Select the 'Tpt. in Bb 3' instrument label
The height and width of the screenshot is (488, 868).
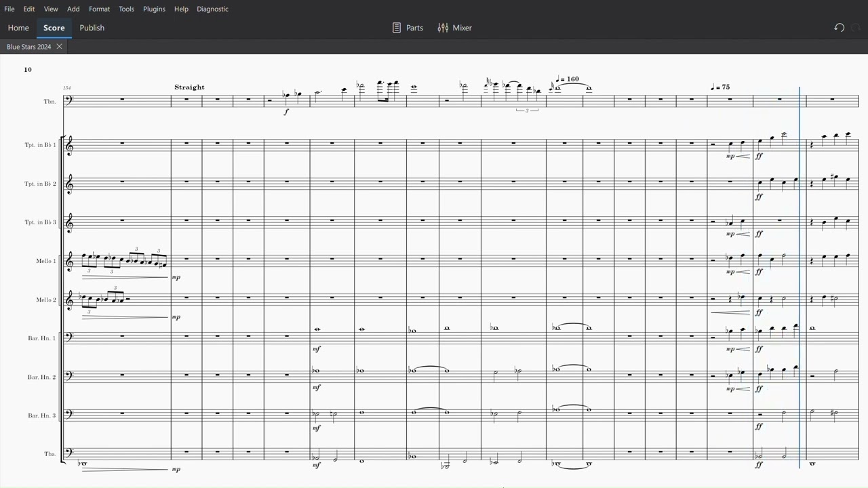[x=41, y=222]
